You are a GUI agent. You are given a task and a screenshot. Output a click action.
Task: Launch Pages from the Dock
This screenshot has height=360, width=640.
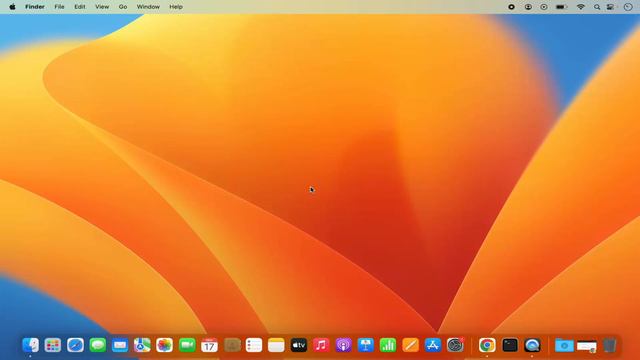point(410,345)
